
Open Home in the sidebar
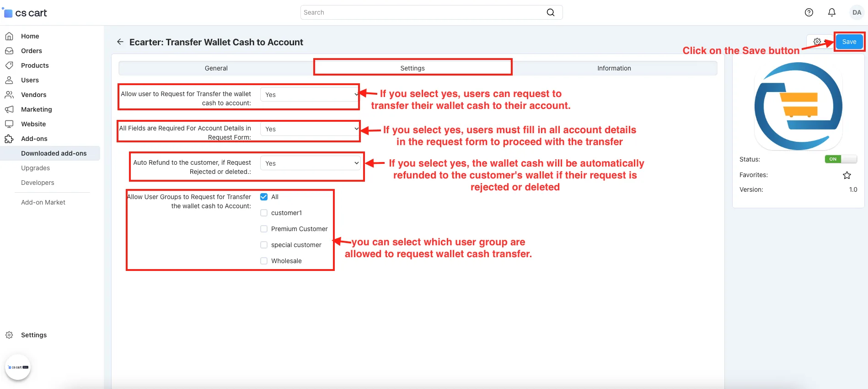[x=30, y=36]
